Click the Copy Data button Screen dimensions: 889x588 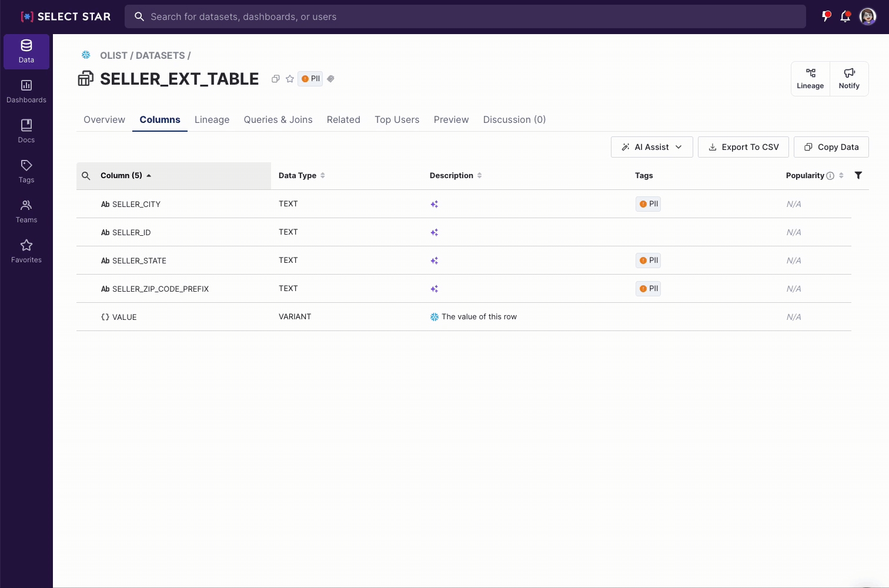(x=831, y=147)
